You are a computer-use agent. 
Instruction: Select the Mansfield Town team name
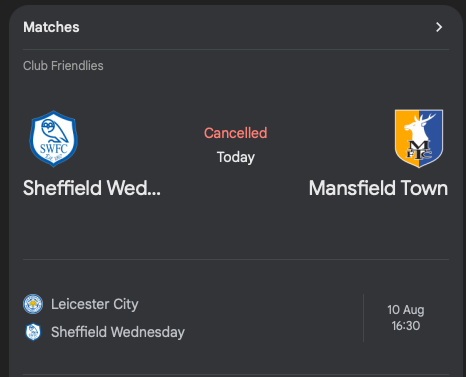(x=378, y=188)
